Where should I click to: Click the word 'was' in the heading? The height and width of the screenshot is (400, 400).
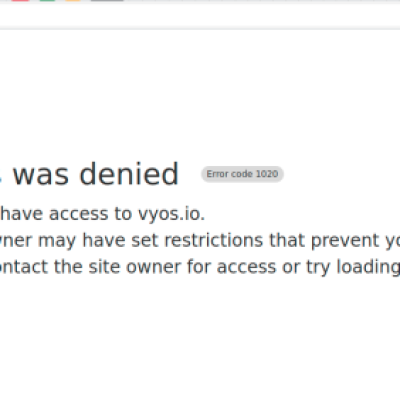point(41,176)
